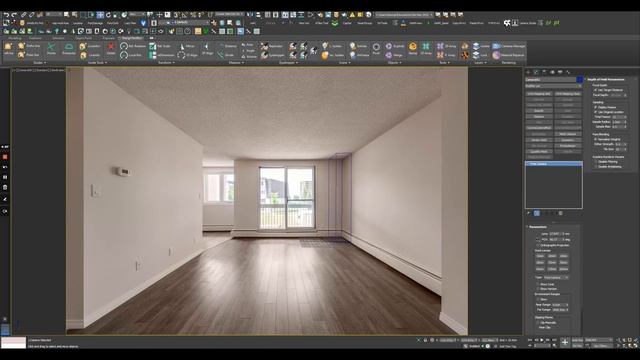Viewport: 640px width, 360px height.
Task: Open the Modifier List dropdown
Action: tap(553, 86)
